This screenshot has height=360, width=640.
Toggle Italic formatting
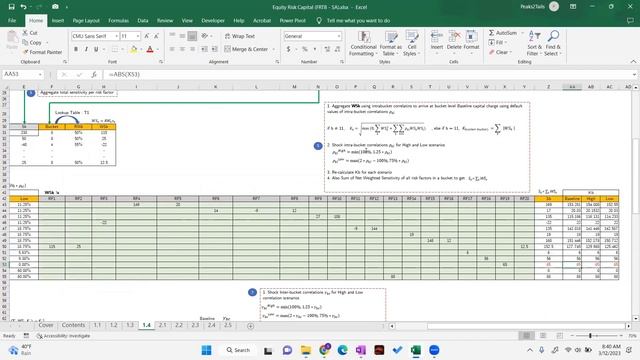pos(86,49)
